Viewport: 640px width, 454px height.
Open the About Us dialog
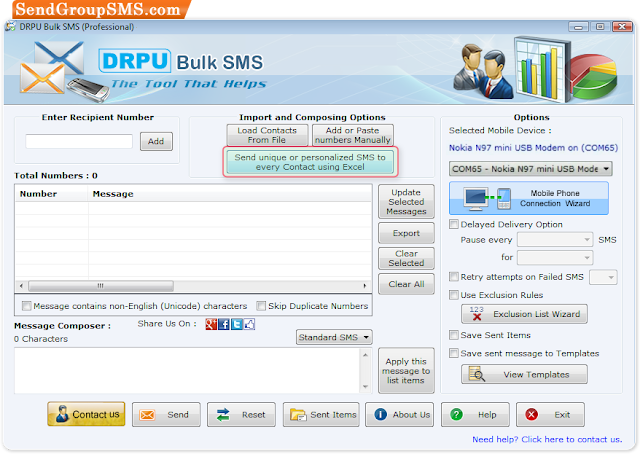pos(399,414)
